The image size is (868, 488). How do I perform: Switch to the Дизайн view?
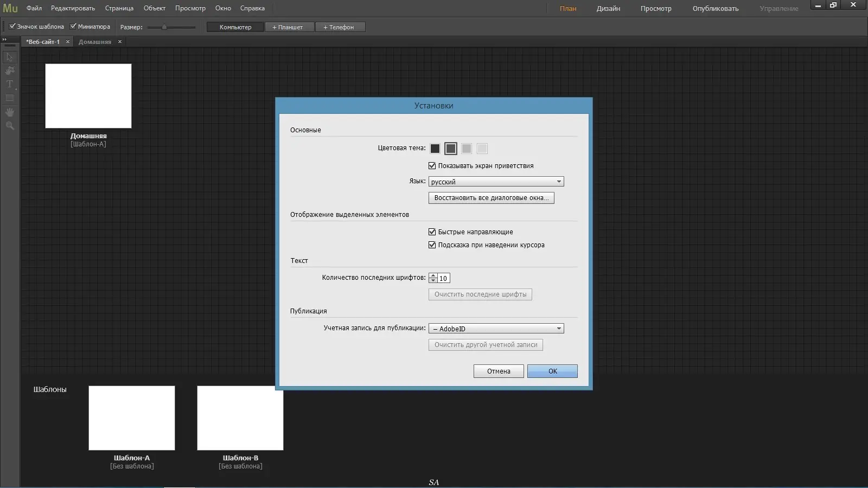608,8
